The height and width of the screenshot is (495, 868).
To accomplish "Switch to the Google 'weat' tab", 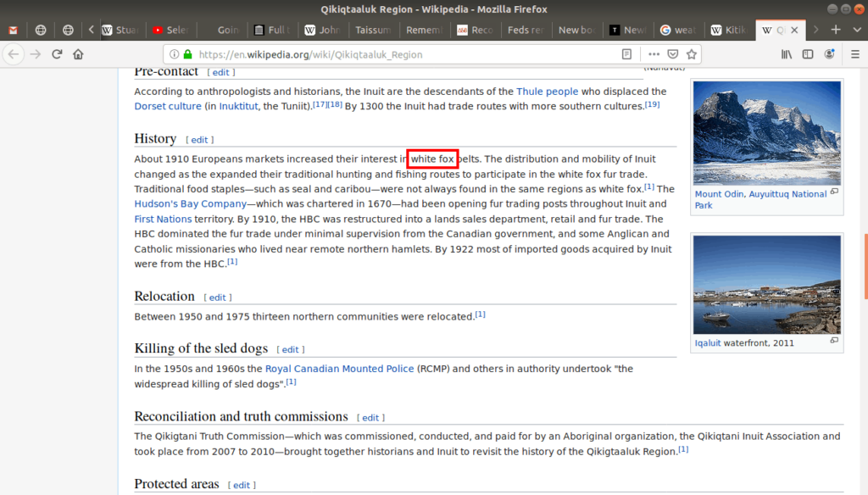I will (x=678, y=30).
